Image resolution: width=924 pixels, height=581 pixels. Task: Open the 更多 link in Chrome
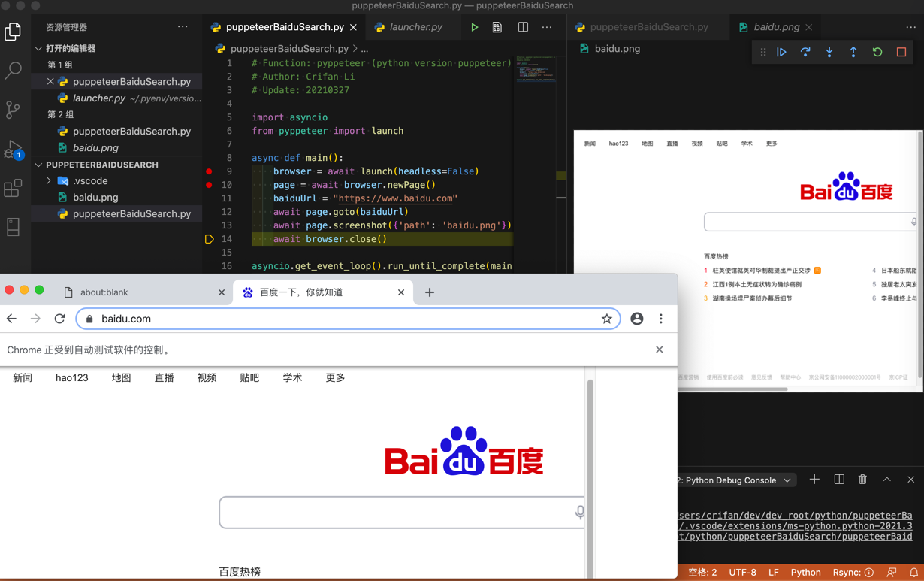coord(335,377)
